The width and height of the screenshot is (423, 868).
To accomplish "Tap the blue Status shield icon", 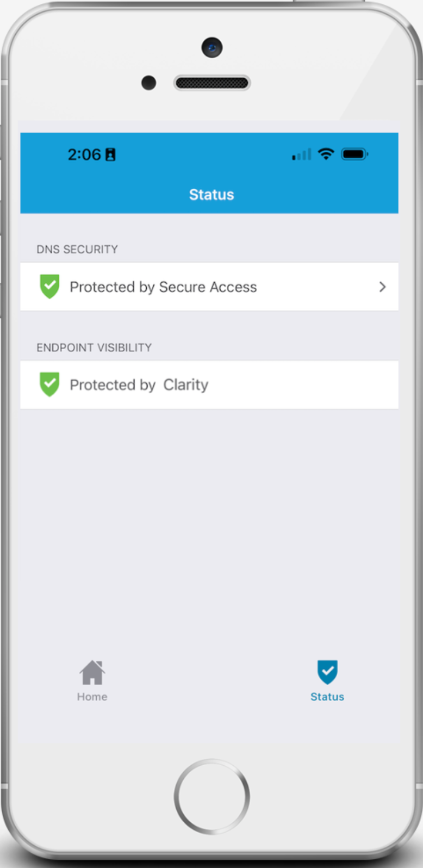I will (x=327, y=672).
